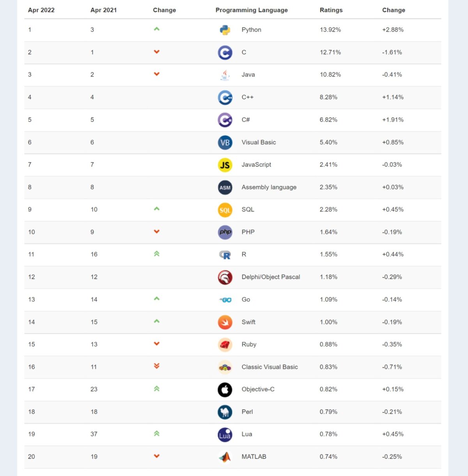This screenshot has height=476, width=468.
Task: Click the -0.35% change for Ruby
Action: point(392,345)
